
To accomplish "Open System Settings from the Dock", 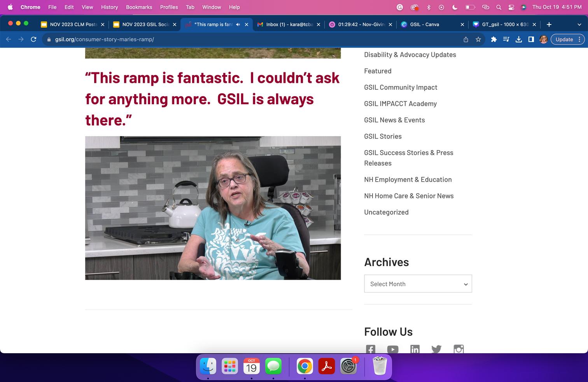I will tap(348, 366).
